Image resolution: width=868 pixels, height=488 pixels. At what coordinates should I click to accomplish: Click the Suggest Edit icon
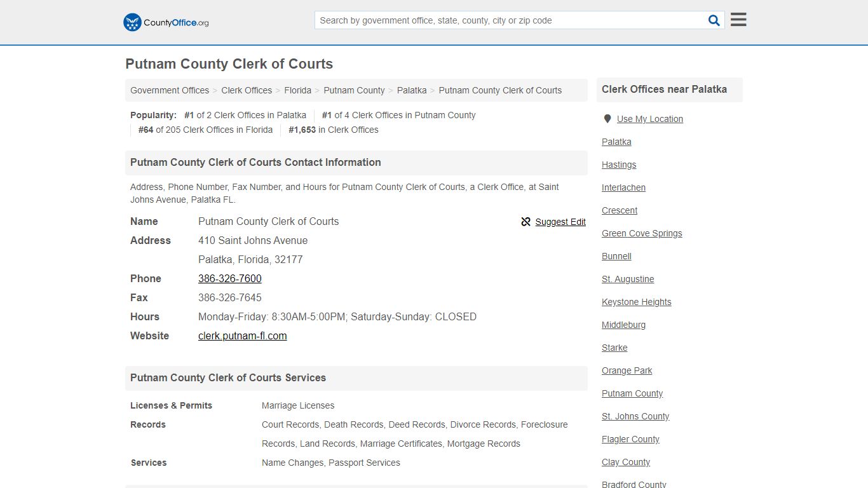tap(526, 222)
